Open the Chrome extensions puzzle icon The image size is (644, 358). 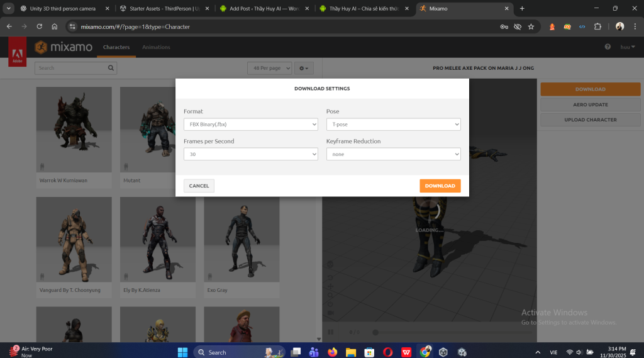tap(597, 27)
